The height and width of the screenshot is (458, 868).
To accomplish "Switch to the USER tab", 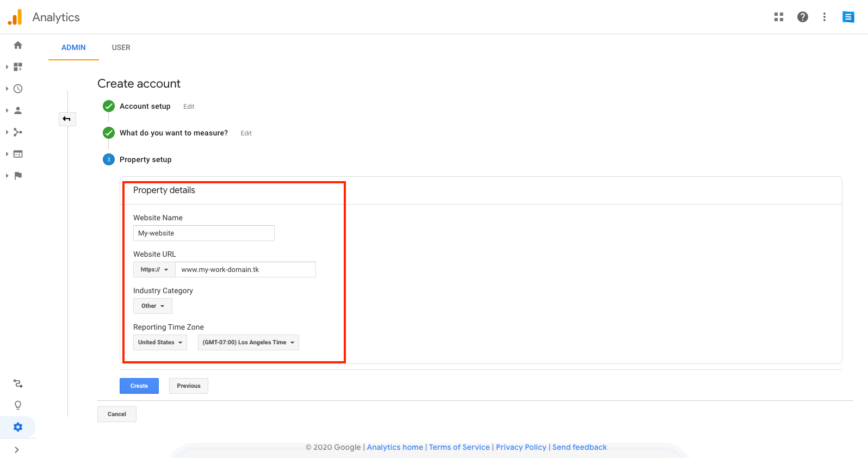I will click(121, 47).
